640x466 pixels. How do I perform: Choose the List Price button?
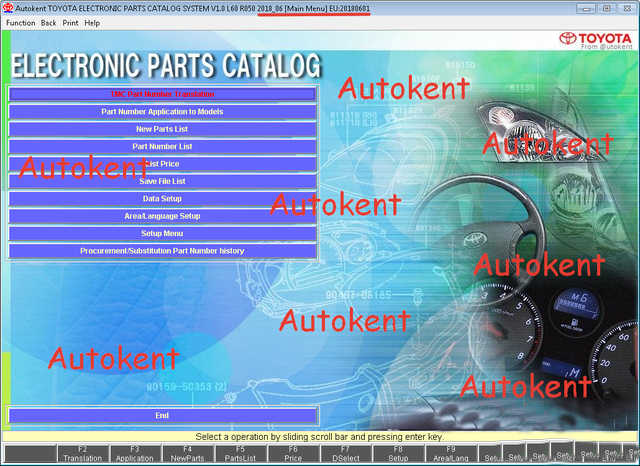click(x=162, y=164)
